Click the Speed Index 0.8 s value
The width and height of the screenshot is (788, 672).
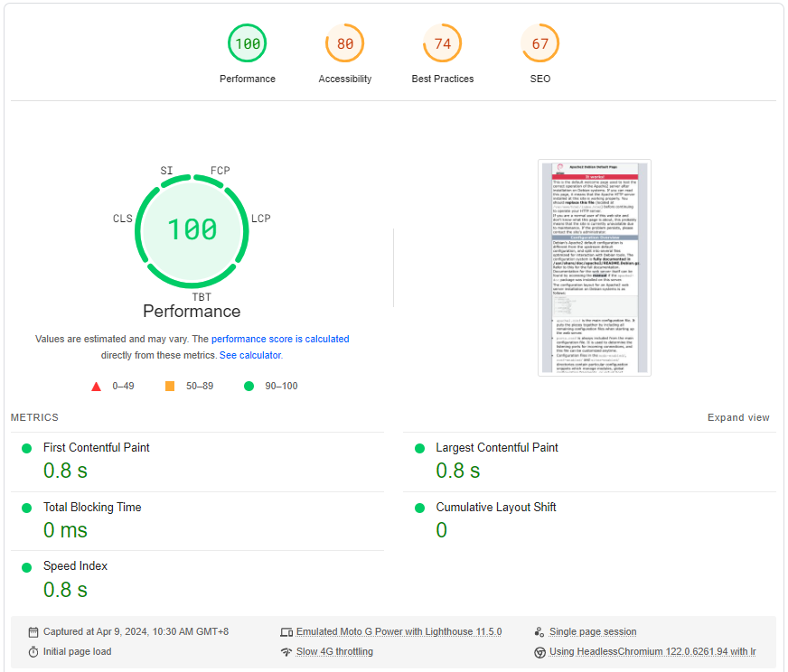(x=65, y=590)
